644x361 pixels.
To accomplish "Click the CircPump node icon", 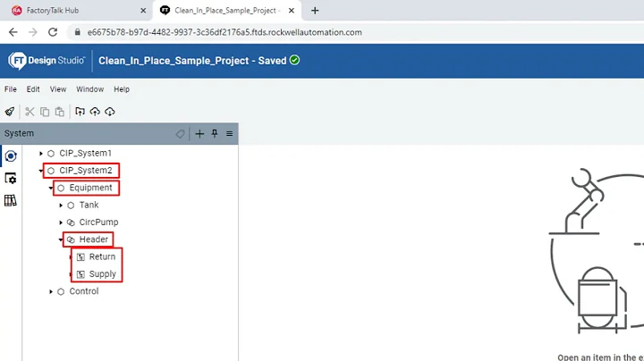I will pos(71,222).
